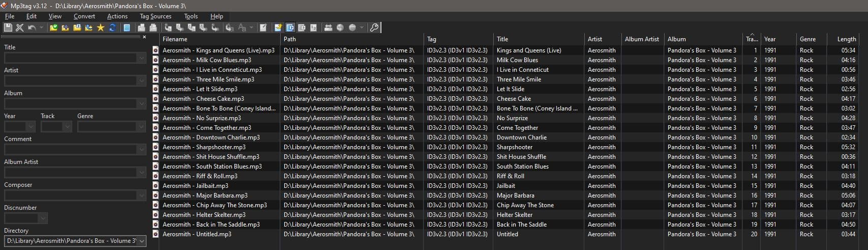This screenshot has height=250, width=868.
Task: Click the Undo arrow icon
Action: point(32,27)
